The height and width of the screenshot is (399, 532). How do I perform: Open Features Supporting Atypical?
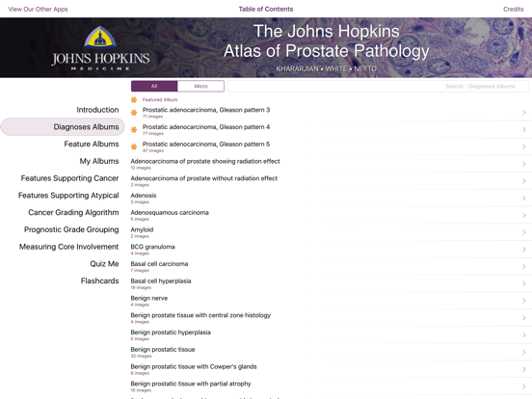pos(68,196)
